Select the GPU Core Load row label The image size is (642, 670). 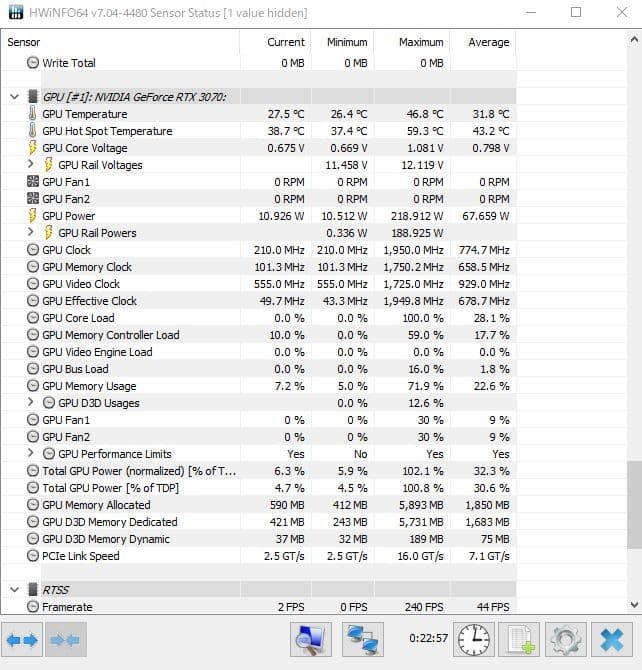(78, 318)
